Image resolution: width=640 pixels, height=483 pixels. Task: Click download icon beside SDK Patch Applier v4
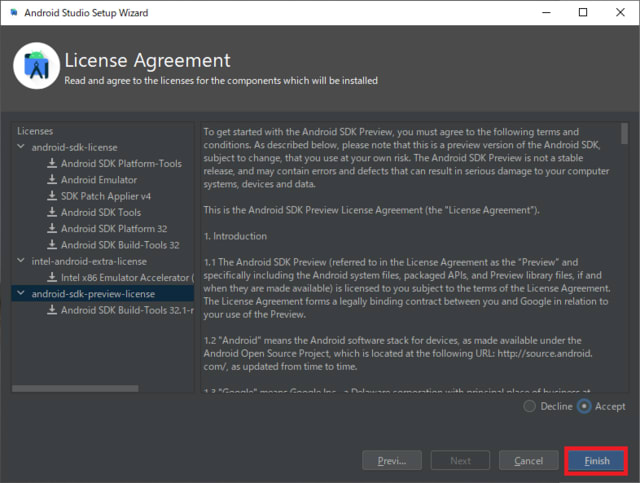click(51, 196)
